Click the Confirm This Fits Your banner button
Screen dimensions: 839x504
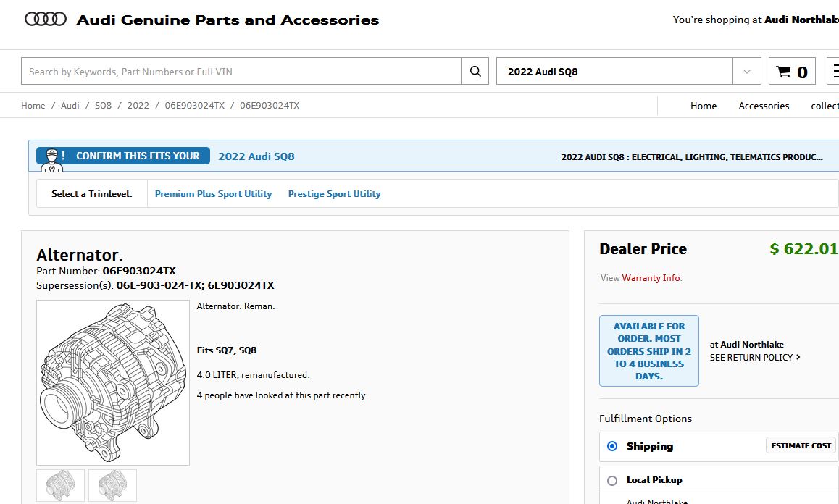point(123,156)
